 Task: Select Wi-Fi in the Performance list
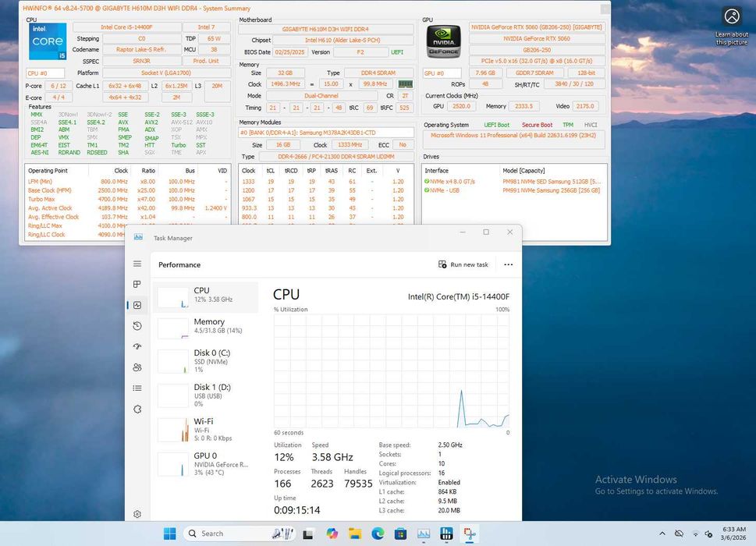pyautogui.click(x=206, y=429)
